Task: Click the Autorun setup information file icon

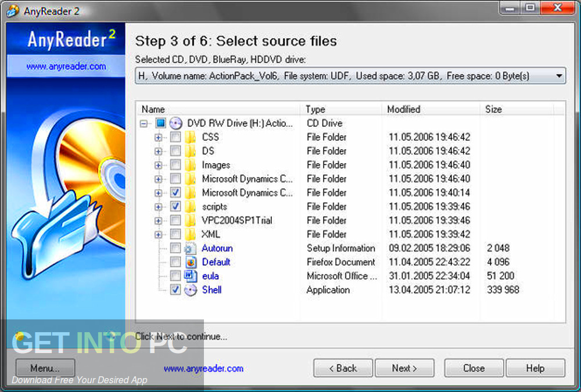Action: pyautogui.click(x=190, y=248)
